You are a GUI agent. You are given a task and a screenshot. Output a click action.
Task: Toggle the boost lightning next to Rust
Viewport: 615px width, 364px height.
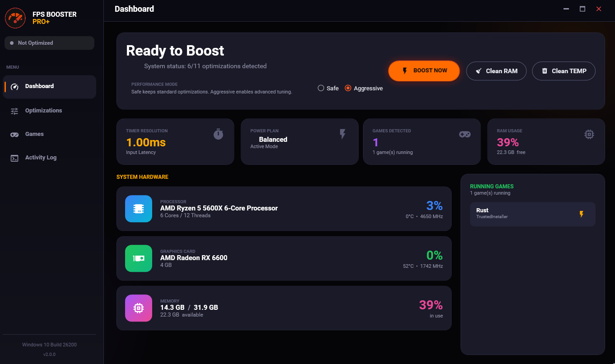[581, 214]
